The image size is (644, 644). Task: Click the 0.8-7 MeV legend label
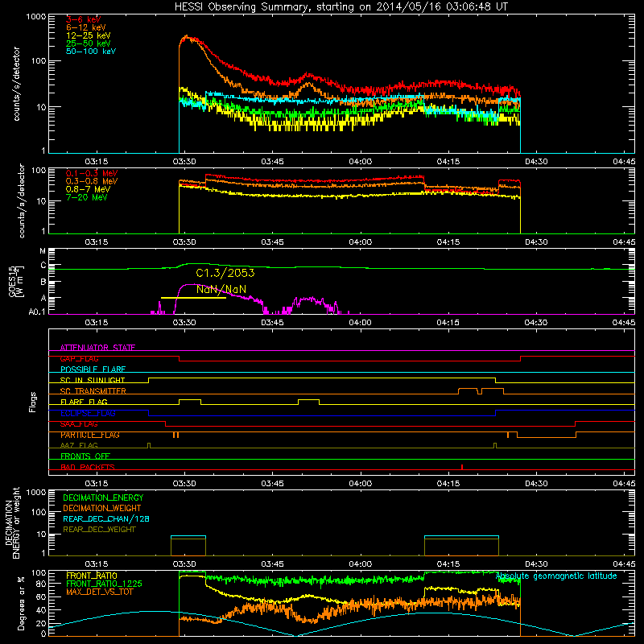88,189
